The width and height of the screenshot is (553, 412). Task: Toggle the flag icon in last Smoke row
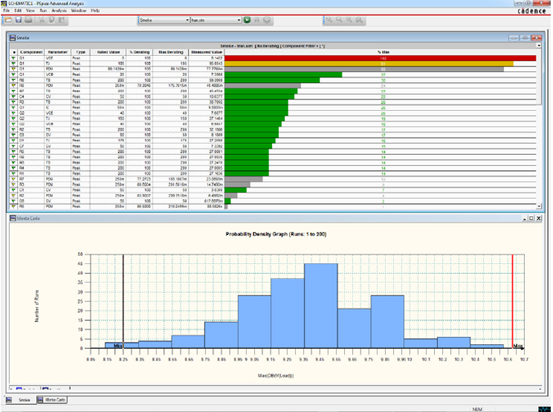[x=14, y=206]
